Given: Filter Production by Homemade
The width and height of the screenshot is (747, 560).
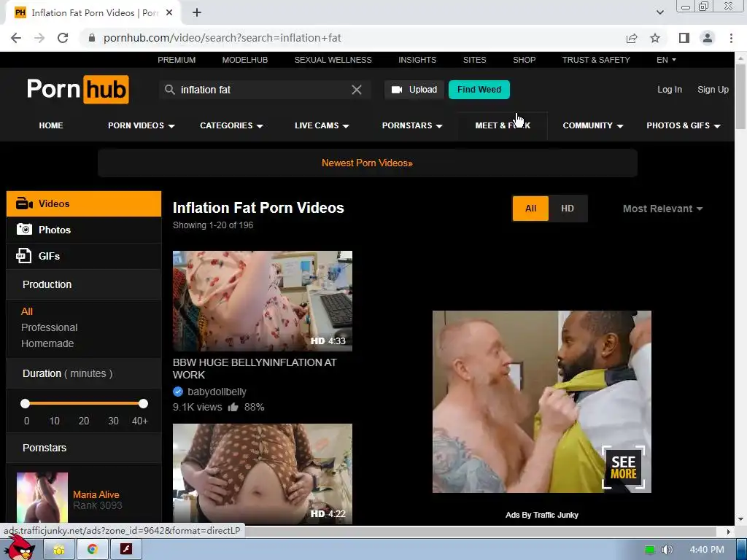Looking at the screenshot, I should point(47,343).
